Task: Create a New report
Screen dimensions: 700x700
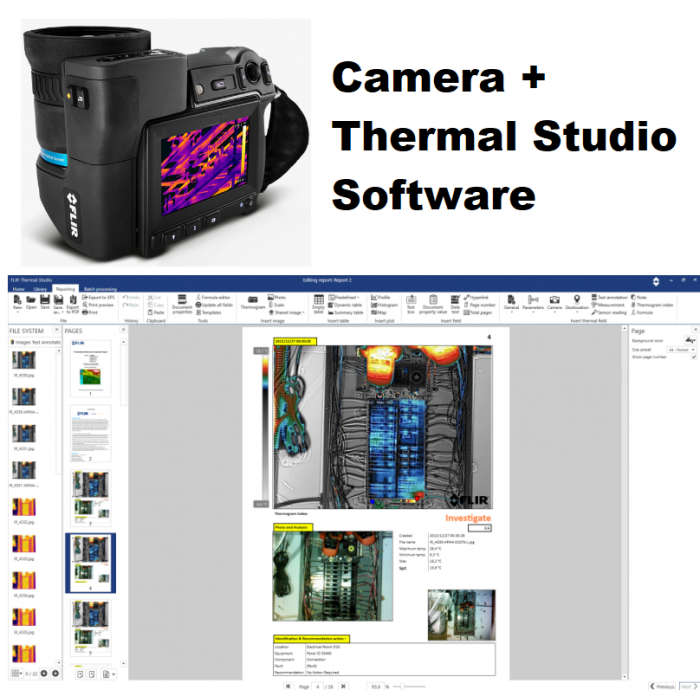Action: coord(17,302)
